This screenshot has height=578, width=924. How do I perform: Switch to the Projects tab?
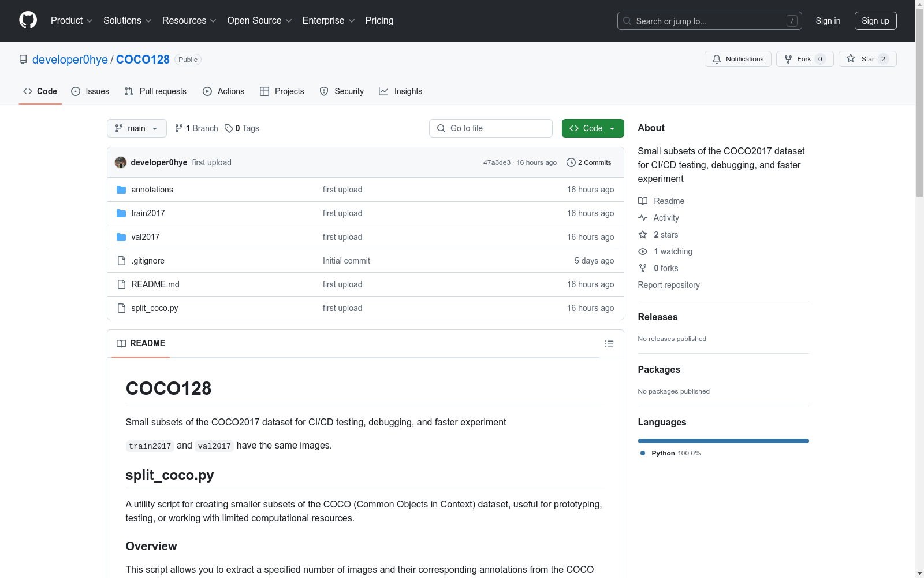click(282, 91)
